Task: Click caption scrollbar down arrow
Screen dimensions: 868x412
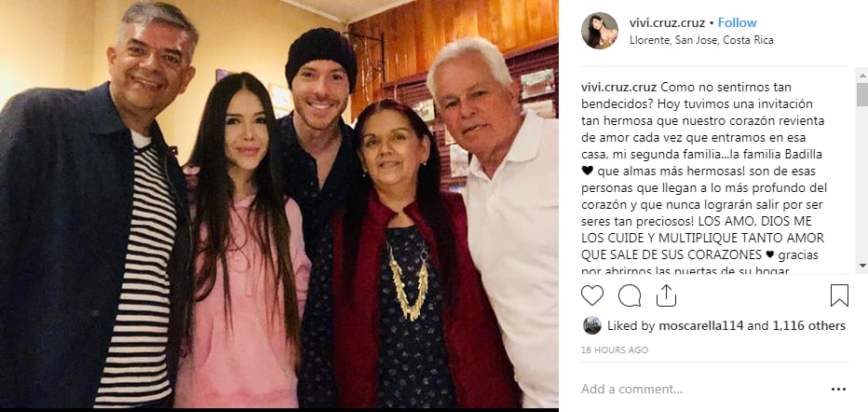Action: (861, 267)
